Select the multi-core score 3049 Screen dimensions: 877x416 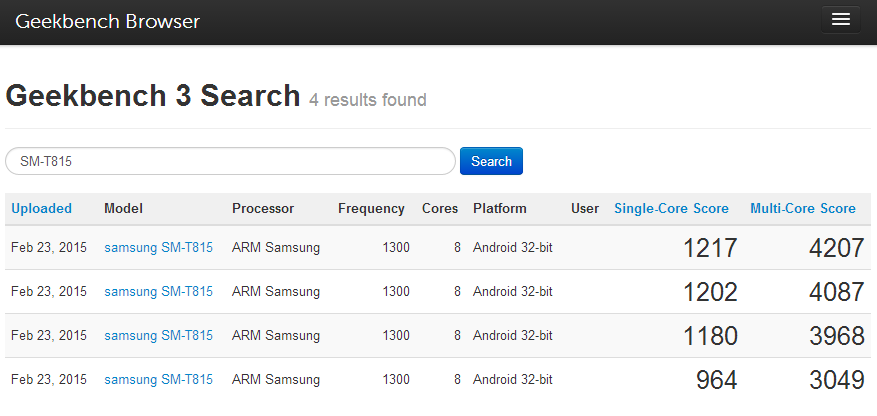pyautogui.click(x=837, y=380)
